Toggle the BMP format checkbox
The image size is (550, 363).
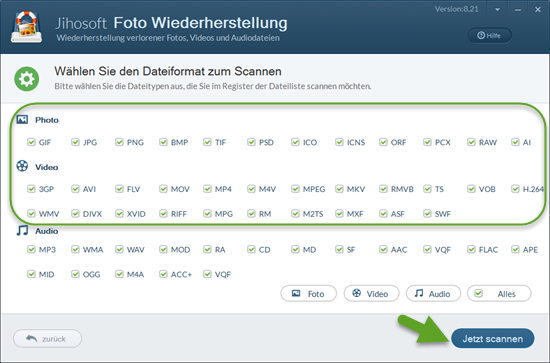pyautogui.click(x=163, y=142)
